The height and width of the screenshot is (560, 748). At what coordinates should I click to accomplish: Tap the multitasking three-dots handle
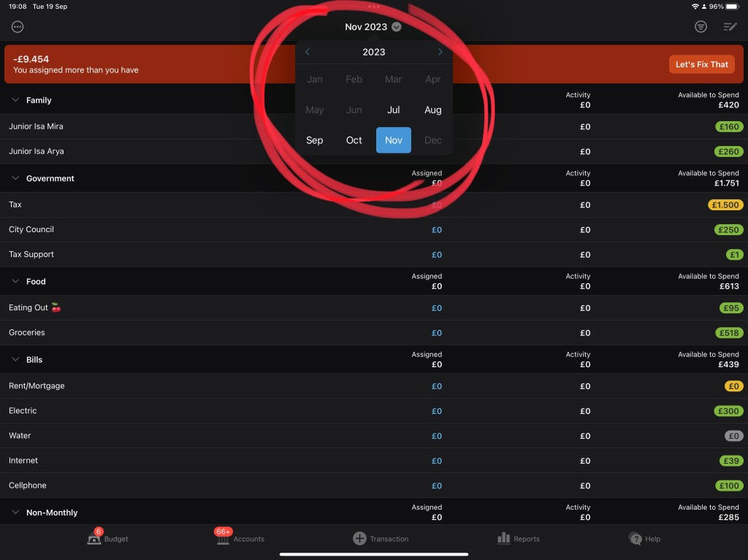point(374,6)
